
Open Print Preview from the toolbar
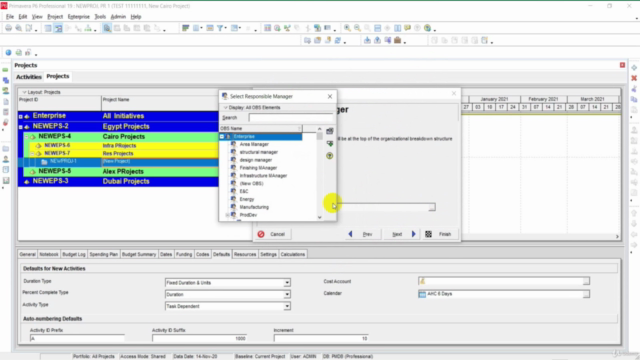click(18, 28)
